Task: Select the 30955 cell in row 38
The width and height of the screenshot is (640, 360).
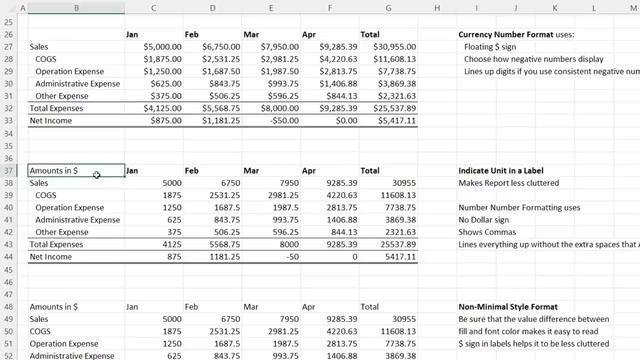Action: click(x=388, y=183)
